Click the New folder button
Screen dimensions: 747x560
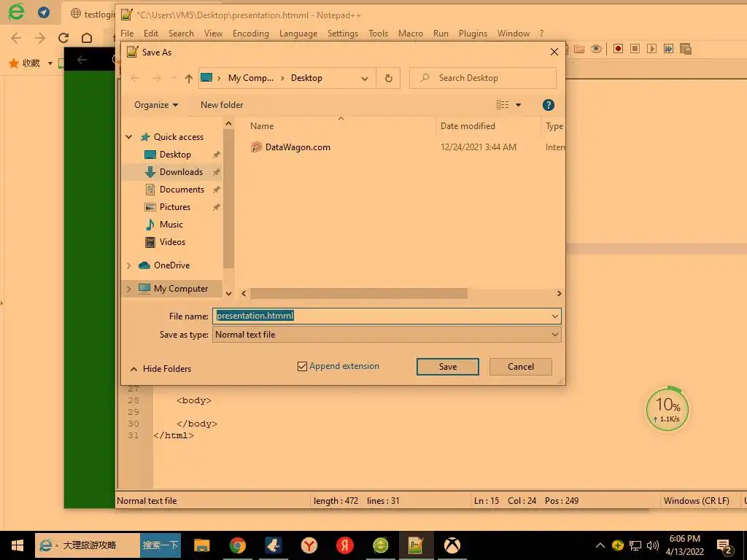point(222,105)
